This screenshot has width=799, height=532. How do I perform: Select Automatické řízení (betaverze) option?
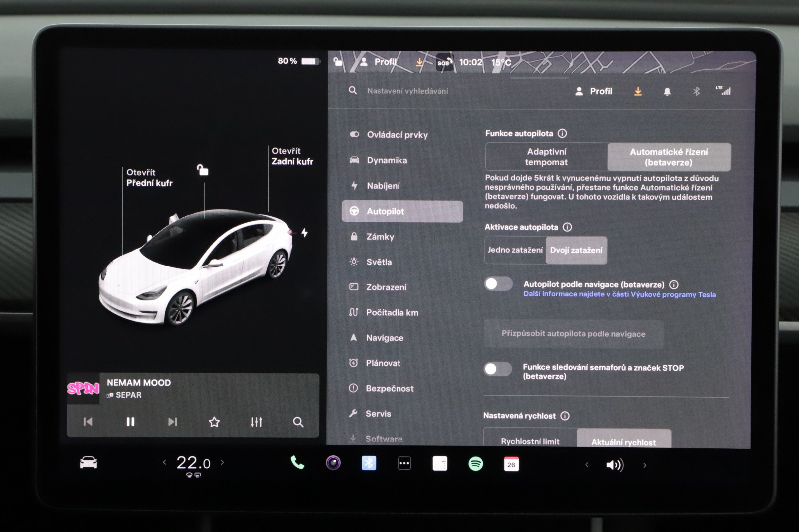669,157
